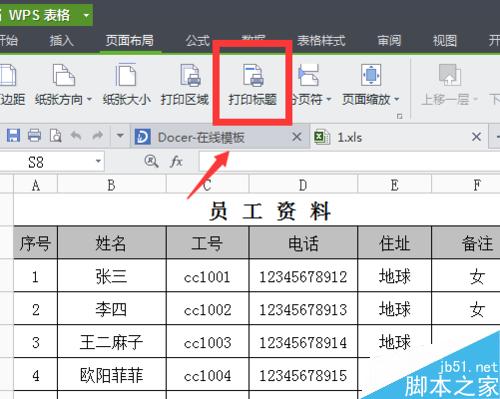
Task: Click the Print icon in quick toolbar
Action: coord(34,136)
